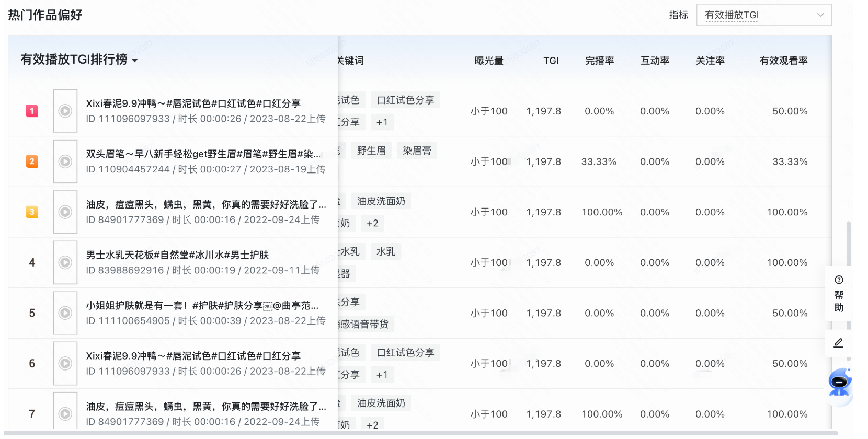Click the 染眉膏 keyword tag

(x=417, y=151)
